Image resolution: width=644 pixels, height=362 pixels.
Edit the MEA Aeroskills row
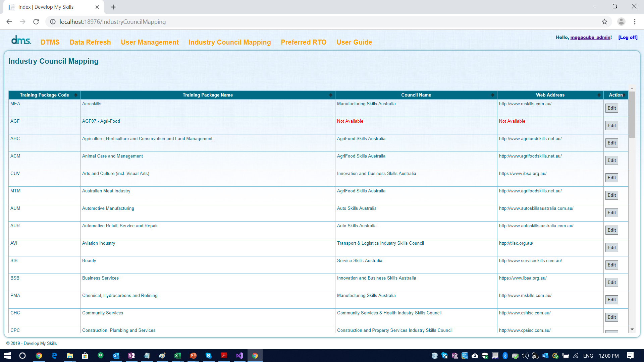[611, 108]
